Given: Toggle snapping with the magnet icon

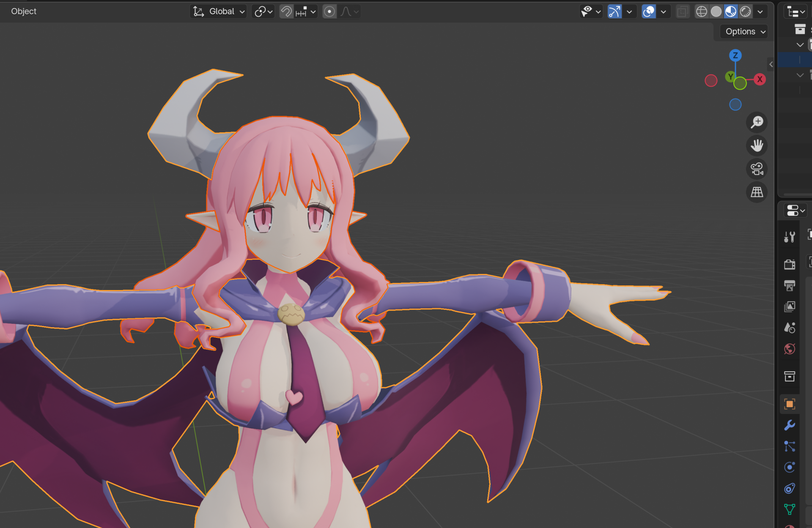Looking at the screenshot, I should coord(286,11).
